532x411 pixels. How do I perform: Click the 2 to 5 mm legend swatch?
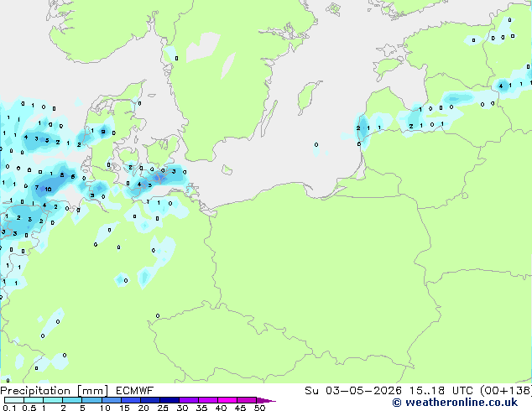[x=72, y=400]
